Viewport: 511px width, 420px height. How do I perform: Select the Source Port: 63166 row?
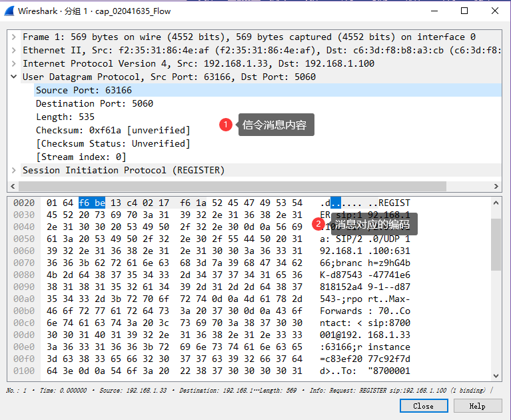[x=268, y=90]
